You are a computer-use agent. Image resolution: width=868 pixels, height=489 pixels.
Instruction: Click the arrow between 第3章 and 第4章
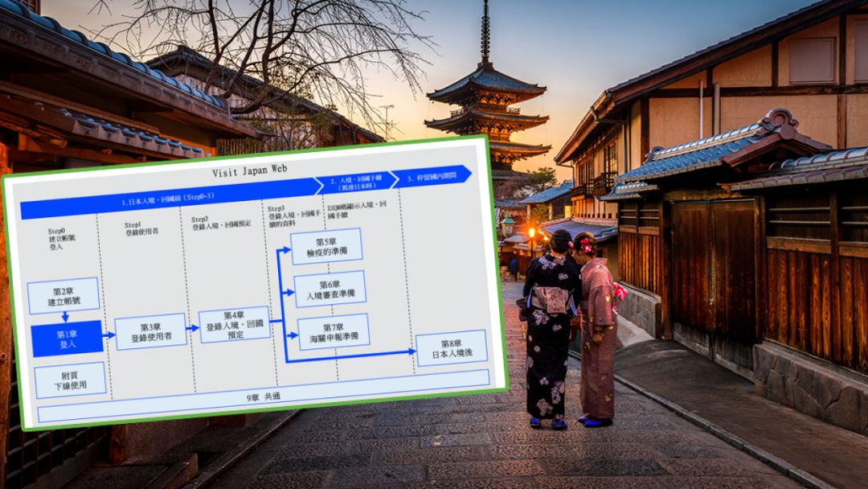click(191, 330)
